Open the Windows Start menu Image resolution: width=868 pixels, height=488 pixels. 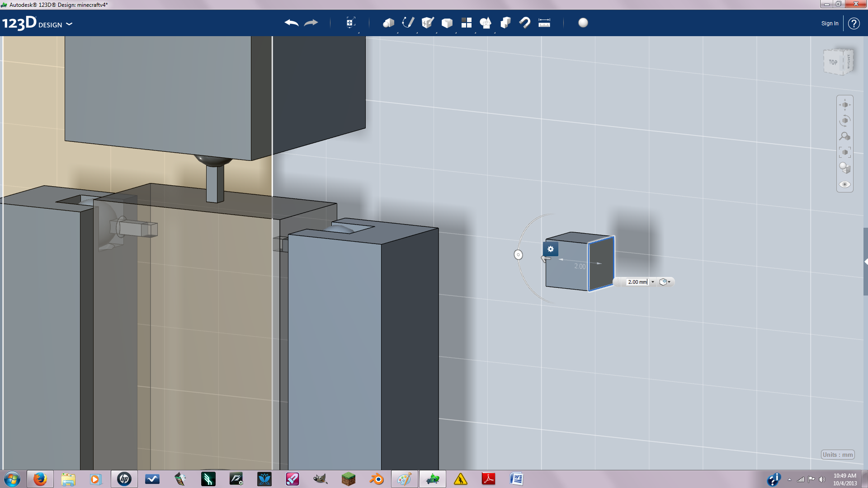pos(12,479)
